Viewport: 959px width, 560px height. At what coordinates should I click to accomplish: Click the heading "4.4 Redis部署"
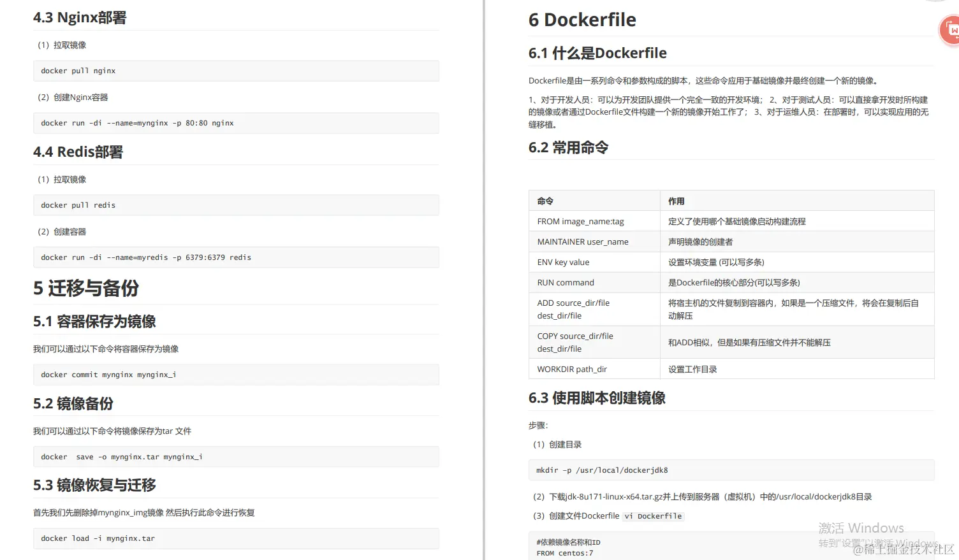tap(78, 152)
